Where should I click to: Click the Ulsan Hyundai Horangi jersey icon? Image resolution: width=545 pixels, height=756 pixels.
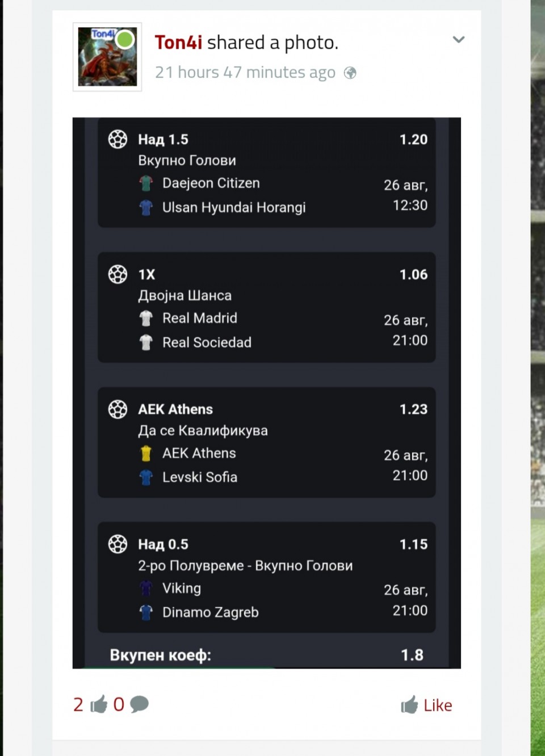pos(146,208)
